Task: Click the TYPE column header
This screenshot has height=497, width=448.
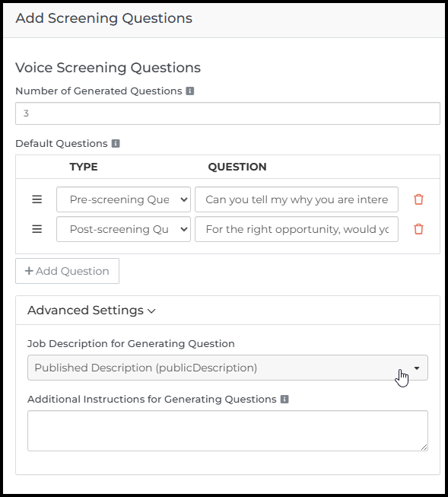Action: [84, 167]
